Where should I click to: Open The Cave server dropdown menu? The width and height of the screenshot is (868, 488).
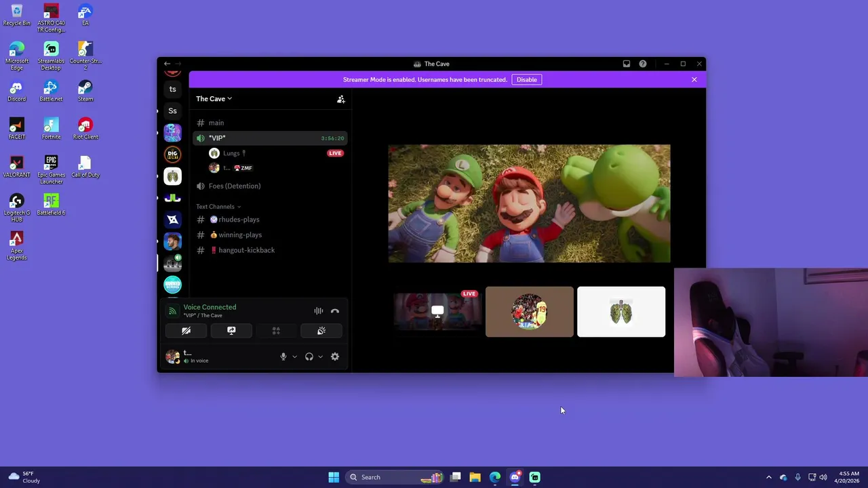pos(214,99)
